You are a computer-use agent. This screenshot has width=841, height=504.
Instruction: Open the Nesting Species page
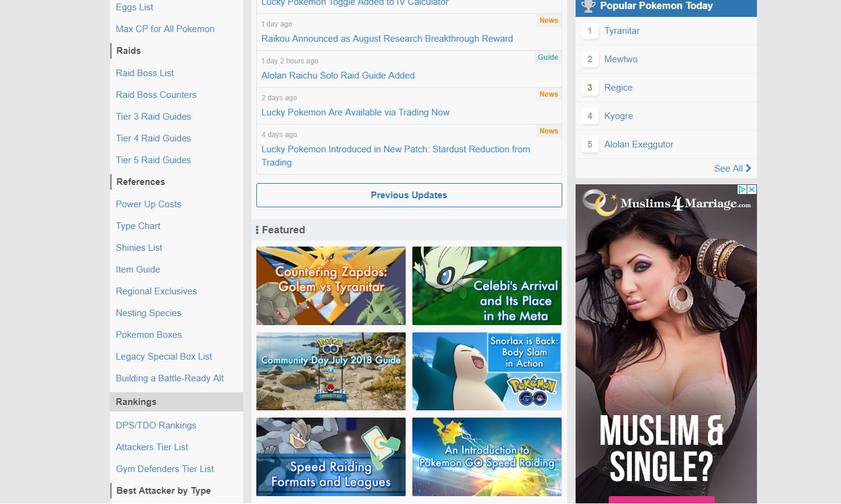[x=149, y=313]
